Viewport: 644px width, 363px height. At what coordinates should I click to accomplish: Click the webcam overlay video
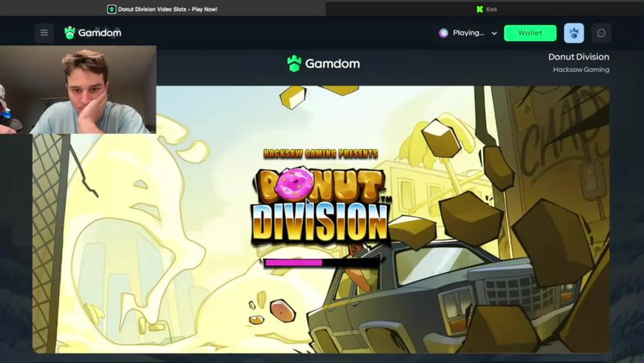[x=78, y=90]
